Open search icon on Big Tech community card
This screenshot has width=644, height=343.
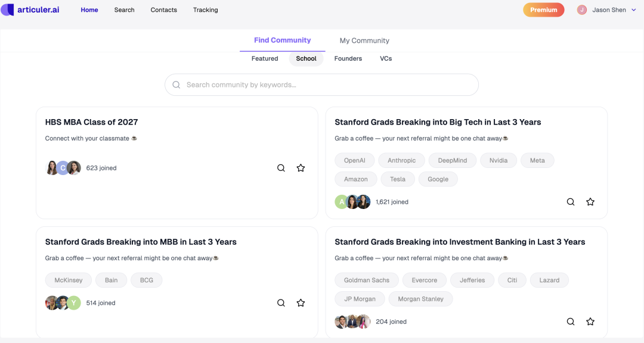coord(571,202)
